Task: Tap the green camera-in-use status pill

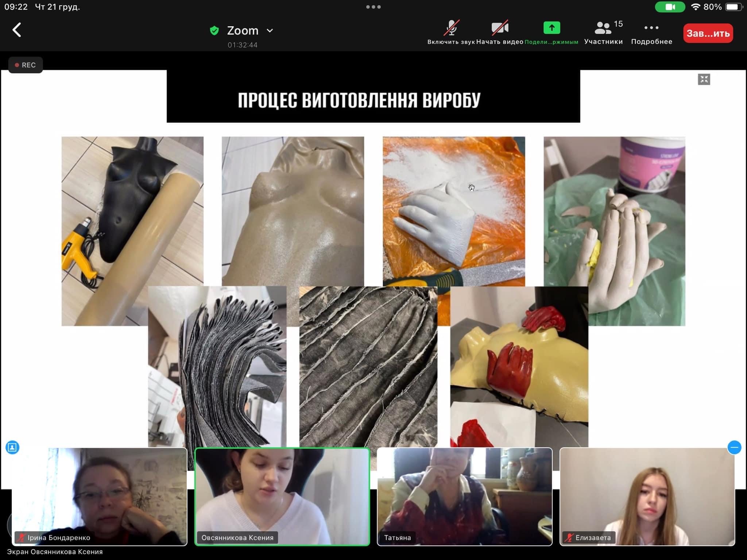Action: 670,7
